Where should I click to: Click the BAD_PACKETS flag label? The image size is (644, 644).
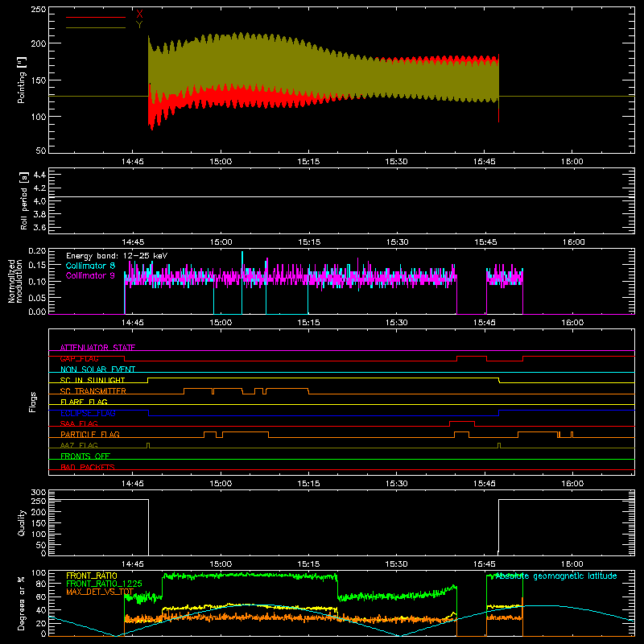click(88, 467)
